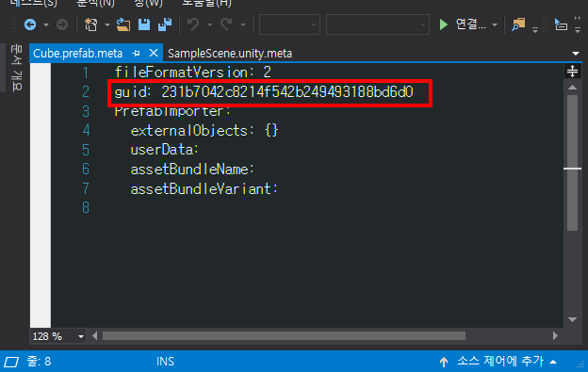Click the split editor window handle icon

pyautogui.click(x=572, y=71)
